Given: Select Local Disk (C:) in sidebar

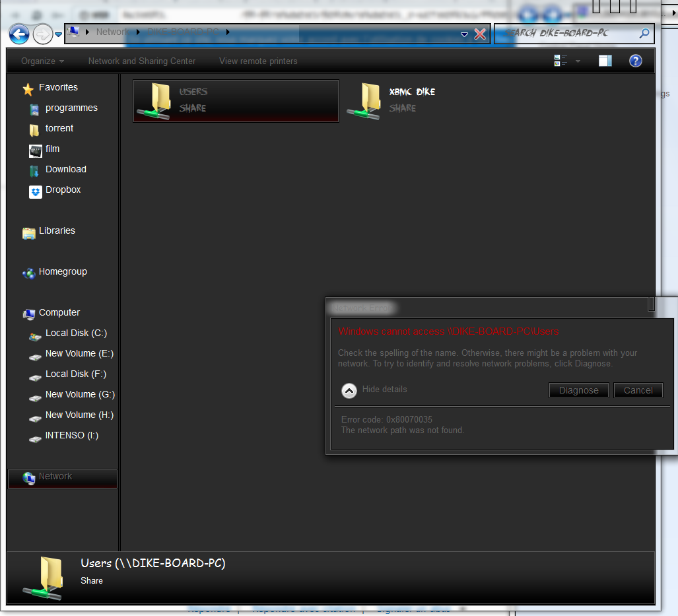Looking at the screenshot, I should click(x=76, y=333).
